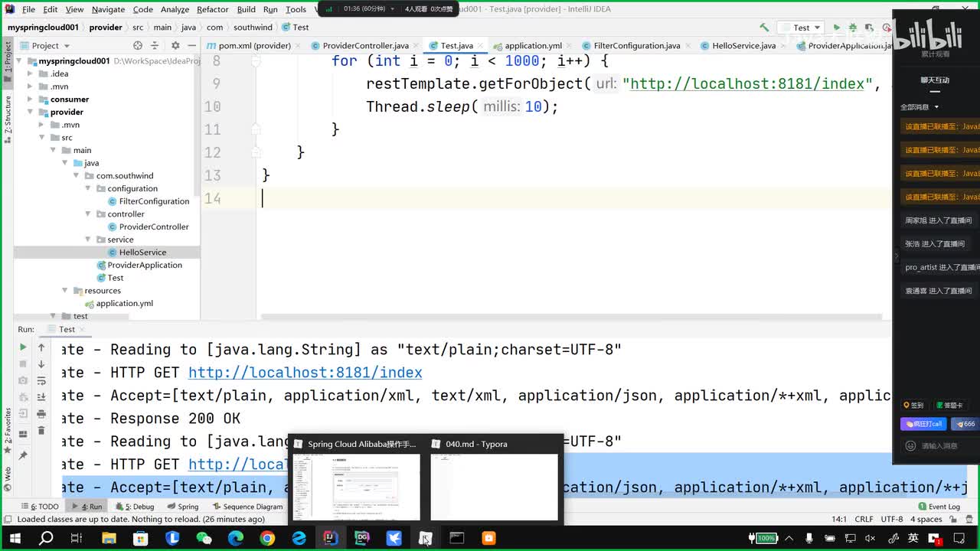This screenshot has width=980, height=551.
Task: Expand the .idea folder
Action: pyautogui.click(x=30, y=73)
